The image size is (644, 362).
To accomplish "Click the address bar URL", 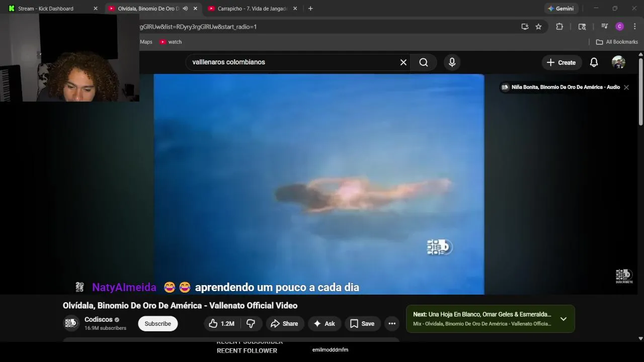I will pos(199,27).
